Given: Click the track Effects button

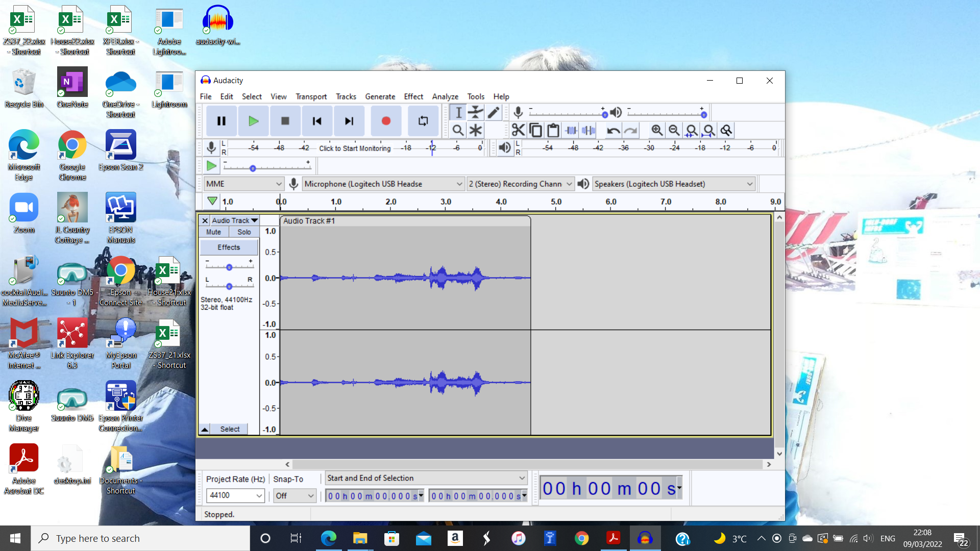Looking at the screenshot, I should pyautogui.click(x=228, y=247).
